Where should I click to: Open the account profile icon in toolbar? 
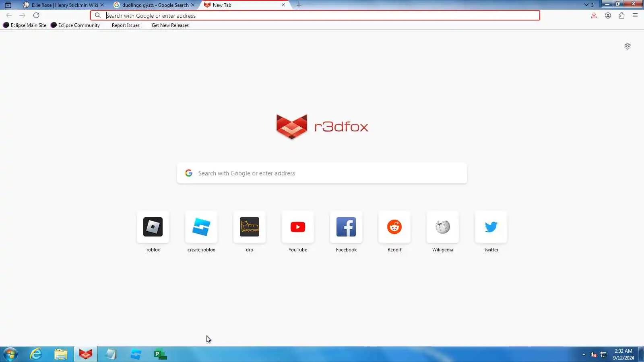(608, 15)
